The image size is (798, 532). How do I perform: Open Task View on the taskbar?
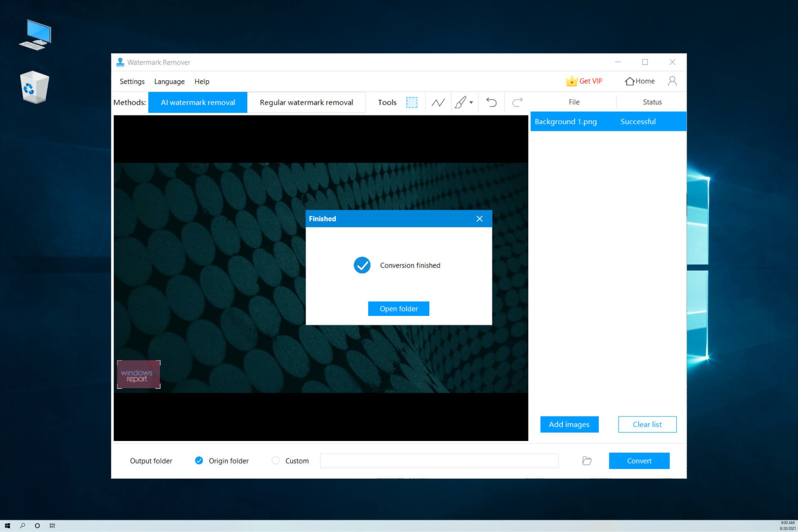point(52,526)
